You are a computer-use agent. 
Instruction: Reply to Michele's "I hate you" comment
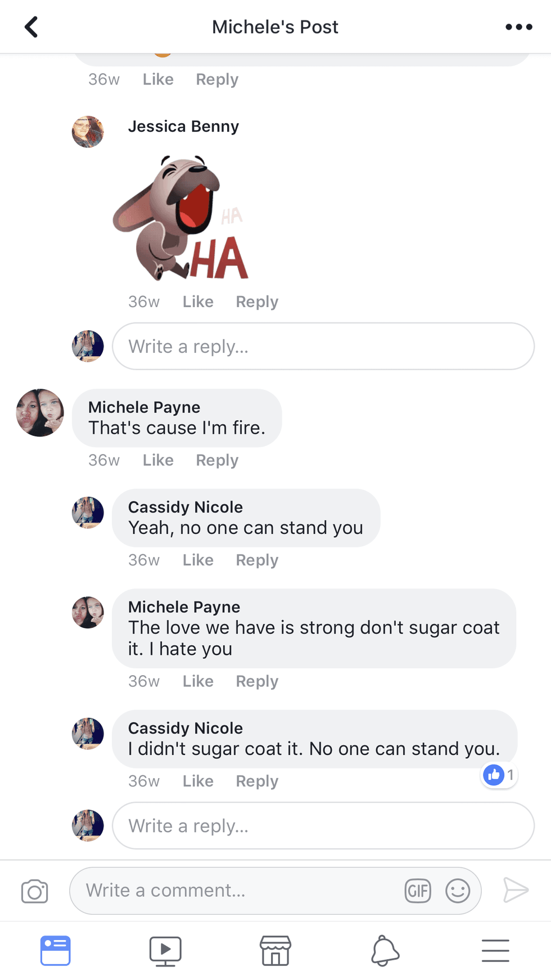[257, 682]
